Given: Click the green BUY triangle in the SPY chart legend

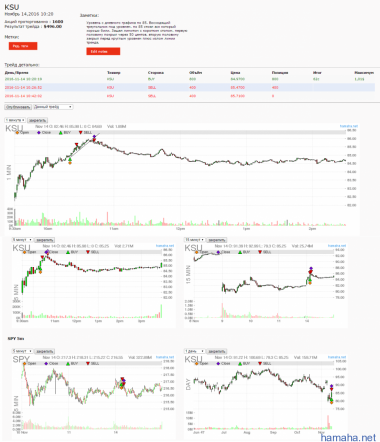Looking at the screenshot, I should click(68, 364).
